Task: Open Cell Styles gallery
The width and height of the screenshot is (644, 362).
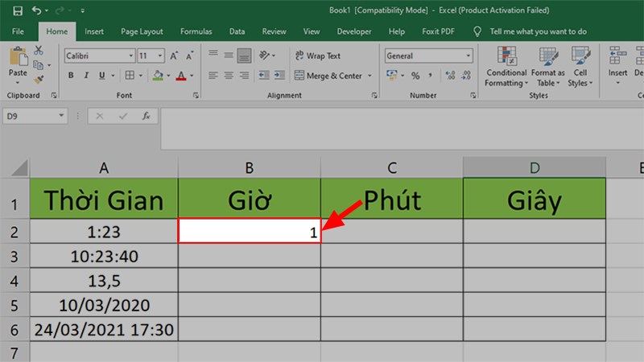Action: click(x=580, y=67)
